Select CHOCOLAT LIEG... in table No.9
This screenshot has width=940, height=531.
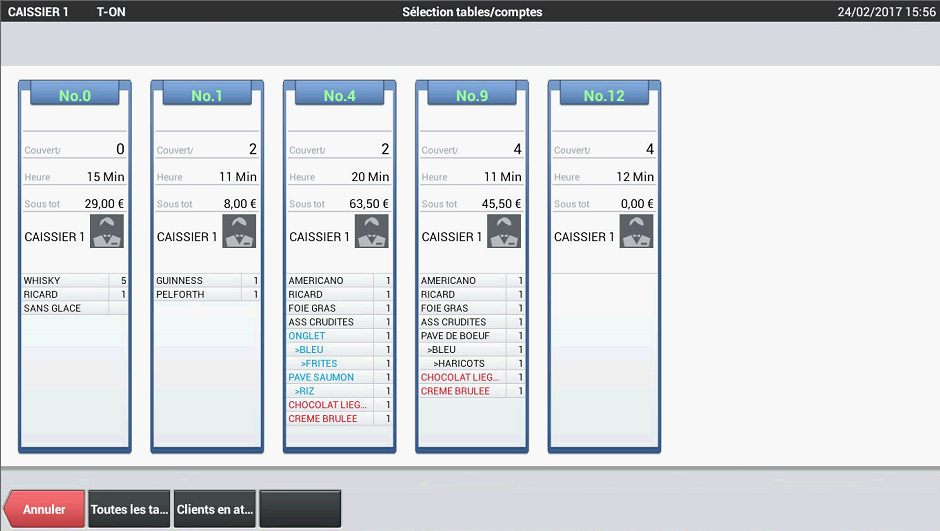472,377
